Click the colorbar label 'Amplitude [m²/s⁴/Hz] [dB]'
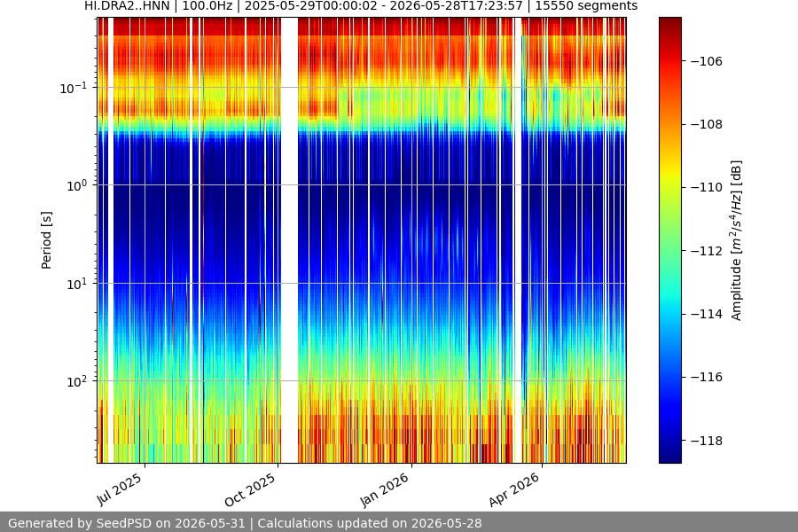798x532 pixels. click(737, 240)
